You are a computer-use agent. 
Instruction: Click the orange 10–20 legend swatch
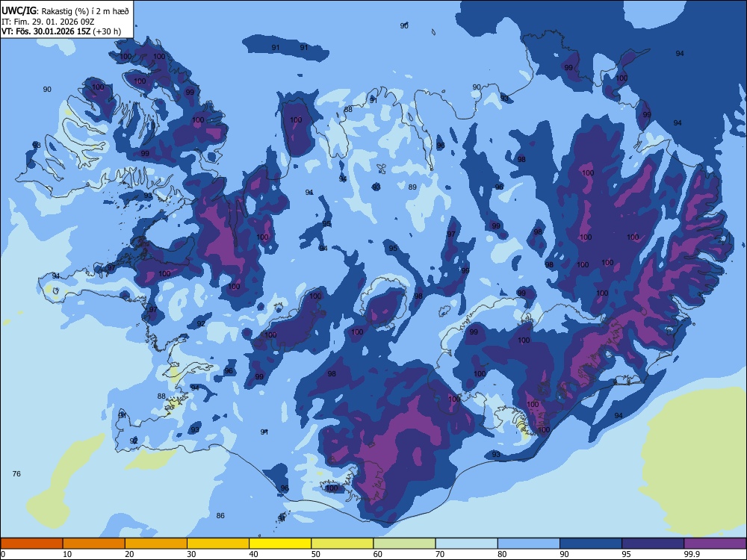(94, 544)
